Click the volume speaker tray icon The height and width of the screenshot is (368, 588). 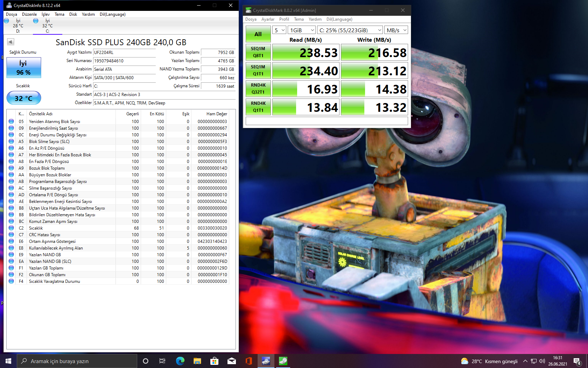542,361
